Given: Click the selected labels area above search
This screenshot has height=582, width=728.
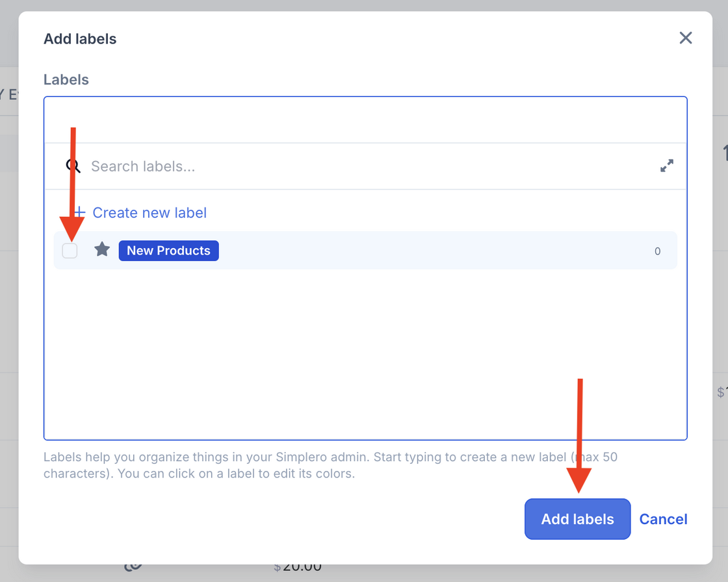Looking at the screenshot, I should click(365, 120).
